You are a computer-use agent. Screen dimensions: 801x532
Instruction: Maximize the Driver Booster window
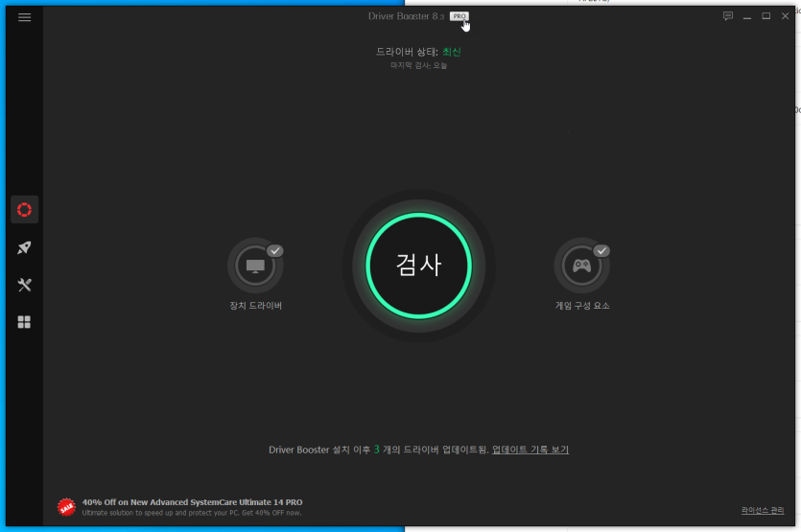[x=766, y=16]
